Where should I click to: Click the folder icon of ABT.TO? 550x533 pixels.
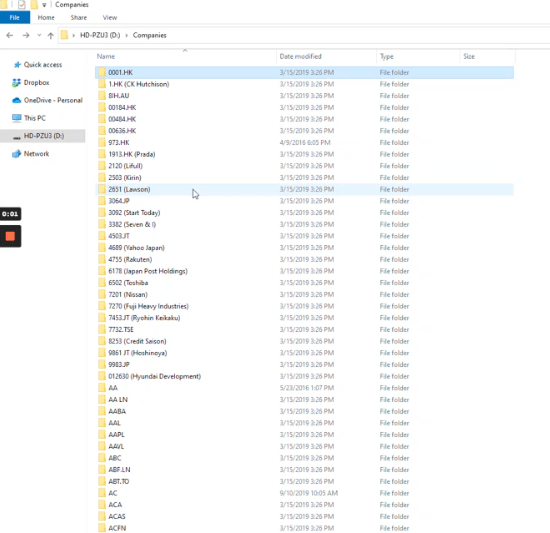click(x=102, y=481)
